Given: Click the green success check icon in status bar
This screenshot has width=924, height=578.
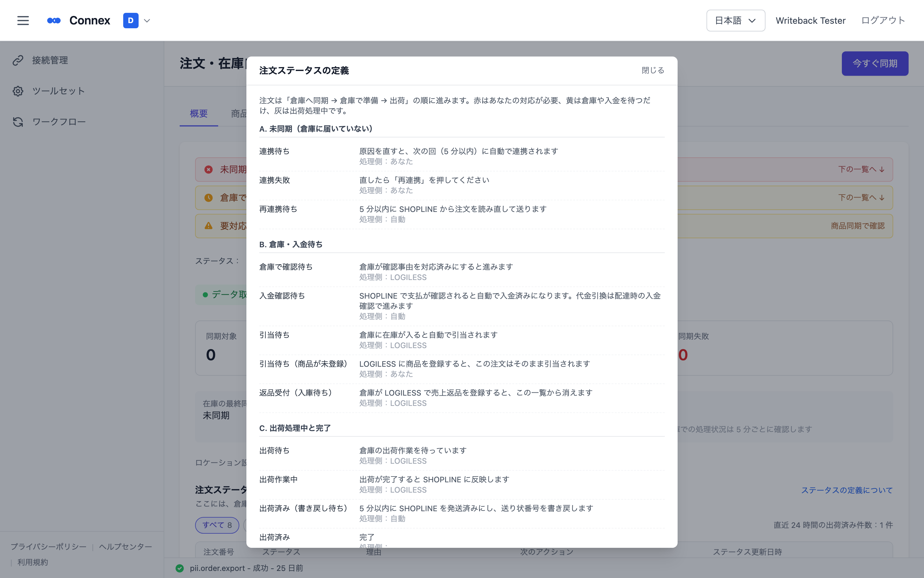Looking at the screenshot, I should (x=179, y=568).
